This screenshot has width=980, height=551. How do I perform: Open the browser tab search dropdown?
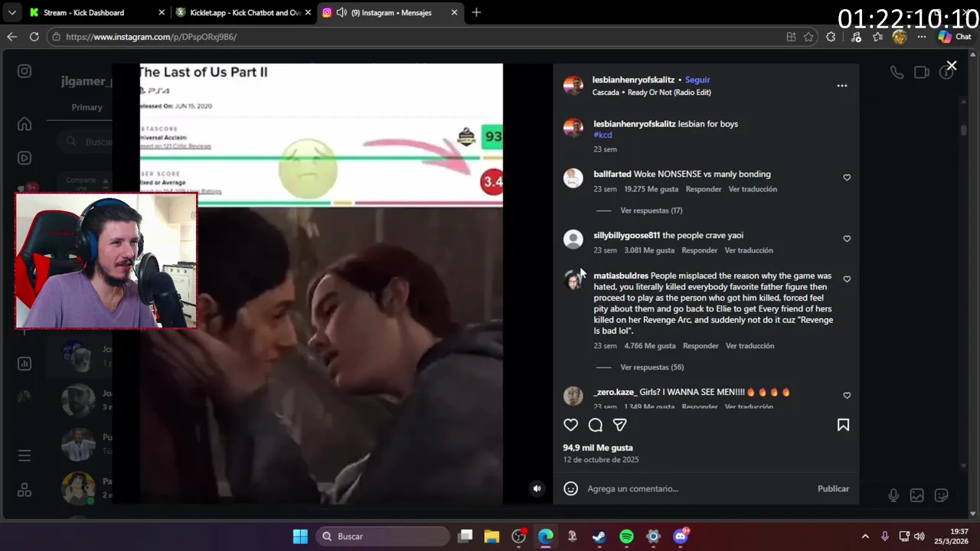(x=11, y=12)
